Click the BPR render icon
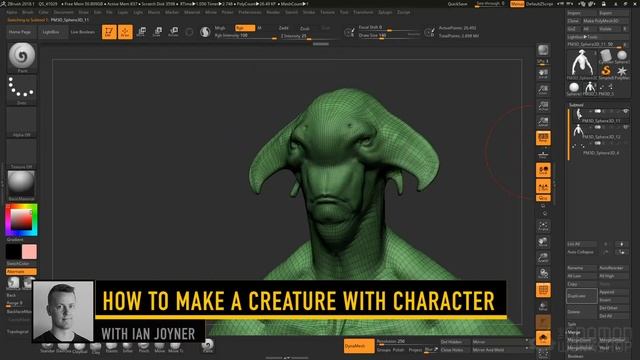Screen dimensions: 640x360 point(543,50)
